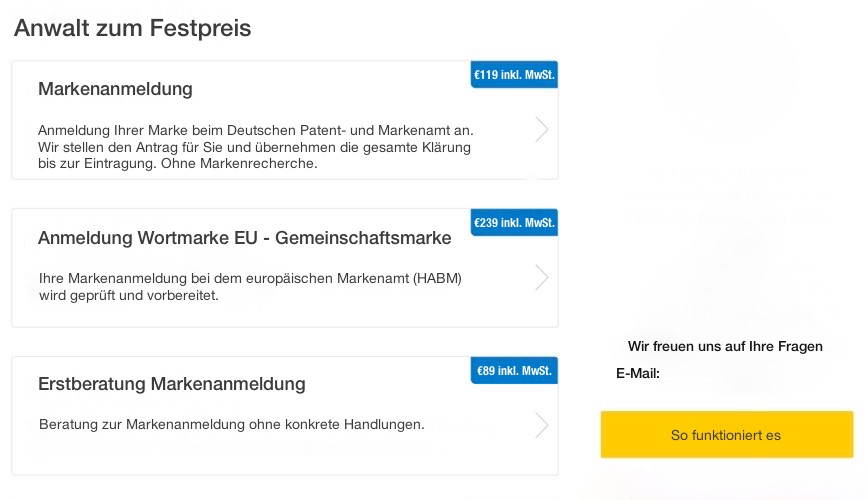Image resolution: width=868 pixels, height=500 pixels.
Task: Click the wird geprüft und vorbereitet text line
Action: tap(128, 296)
